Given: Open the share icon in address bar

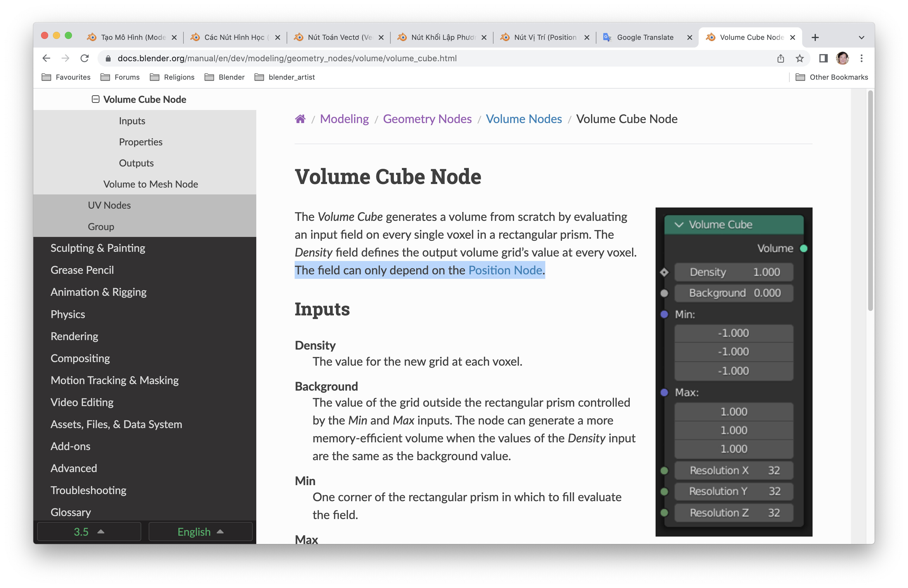Looking at the screenshot, I should click(780, 58).
